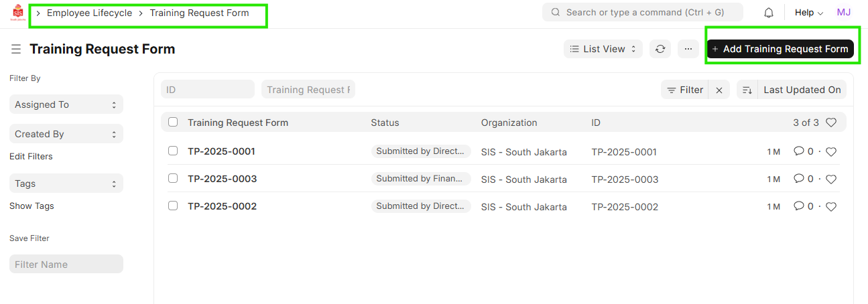This screenshot has height=304, width=868.
Task: Clear filters with the X icon
Action: pyautogui.click(x=719, y=90)
